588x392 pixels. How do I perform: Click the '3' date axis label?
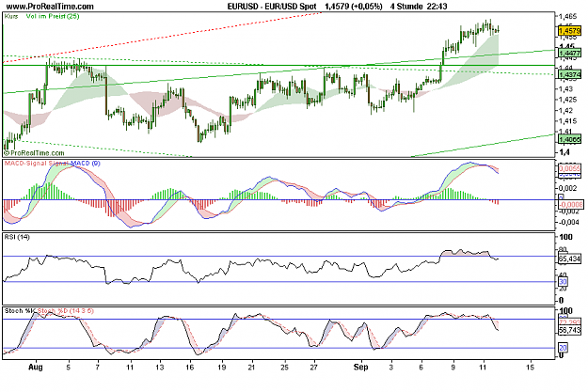pyautogui.click(x=391, y=367)
